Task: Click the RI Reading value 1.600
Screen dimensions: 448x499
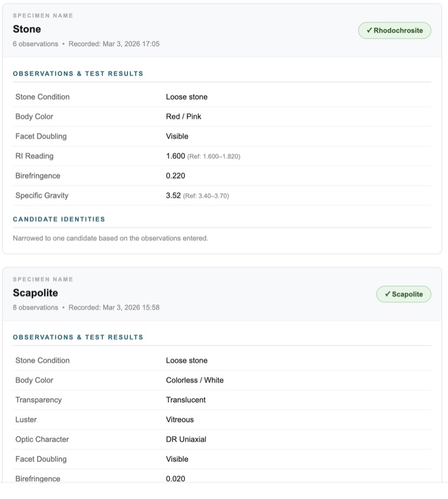Action: pyautogui.click(x=176, y=156)
